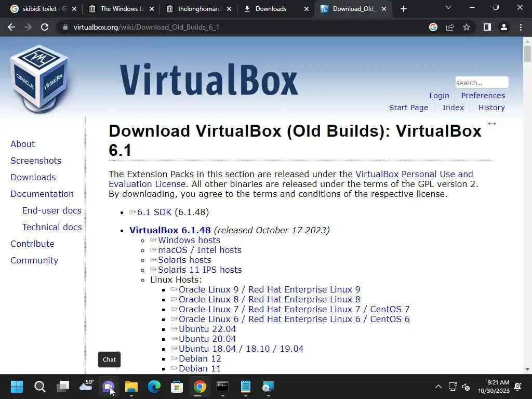This screenshot has height=399, width=532.
Task: Open the Windows Start menu
Action: pyautogui.click(x=17, y=387)
